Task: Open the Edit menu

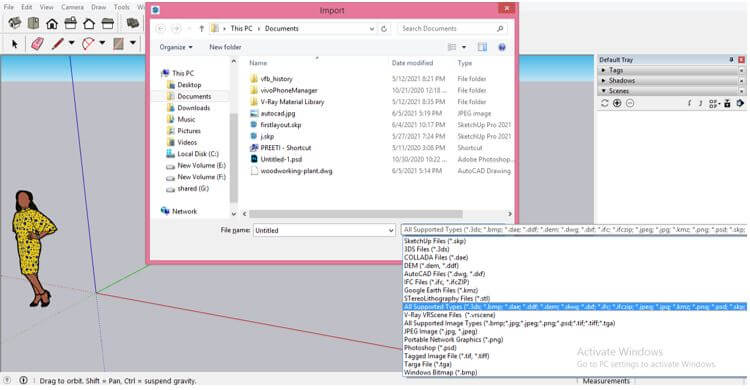Action: [27, 7]
